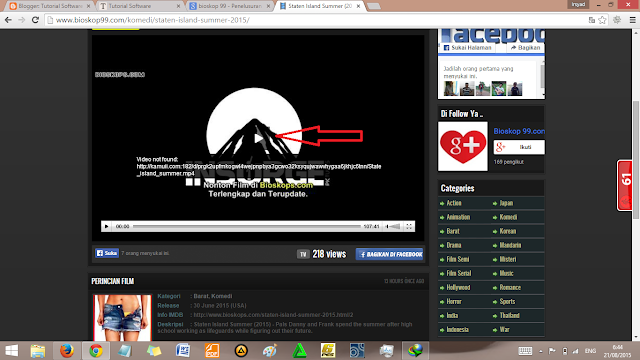This screenshot has height=360, width=640.
Task: Open the Barat category
Action: point(453,231)
